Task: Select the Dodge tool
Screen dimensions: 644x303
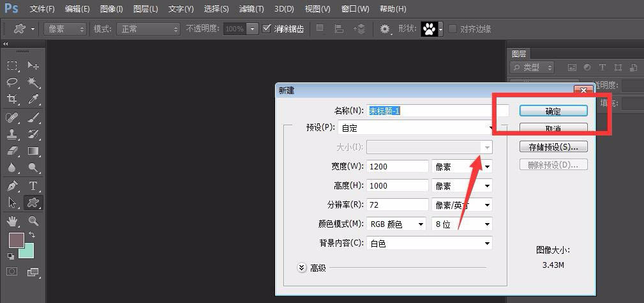Action: coord(33,167)
